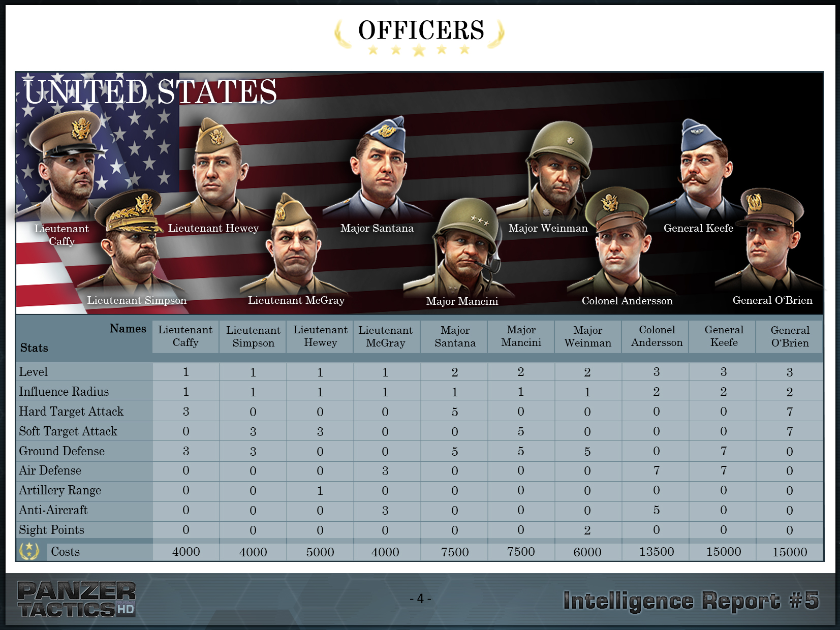The width and height of the screenshot is (840, 630).
Task: Click the Costs row label
Action: click(x=66, y=552)
